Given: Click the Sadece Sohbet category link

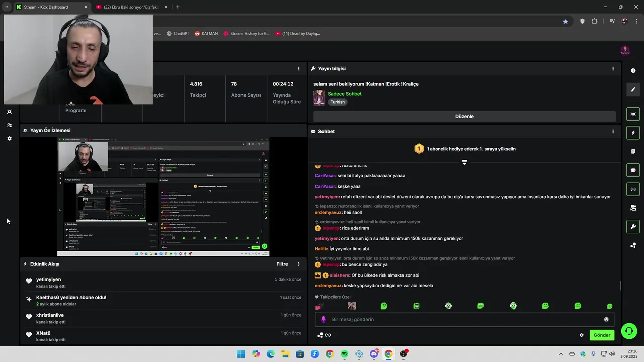Looking at the screenshot, I should tap(344, 94).
